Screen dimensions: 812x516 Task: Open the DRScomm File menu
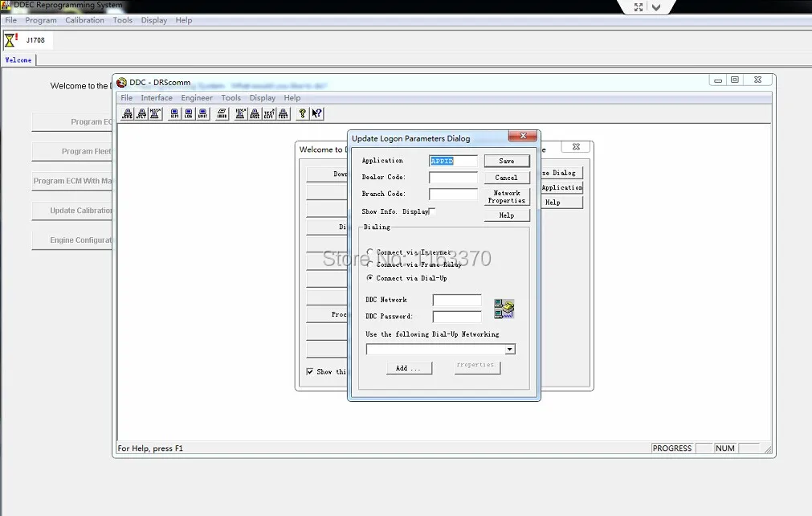point(126,98)
